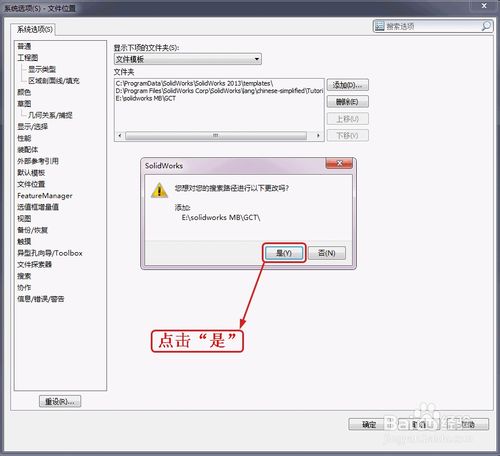500x456 pixels.
Task: Click the 添加(D)... button
Action: tap(347, 85)
